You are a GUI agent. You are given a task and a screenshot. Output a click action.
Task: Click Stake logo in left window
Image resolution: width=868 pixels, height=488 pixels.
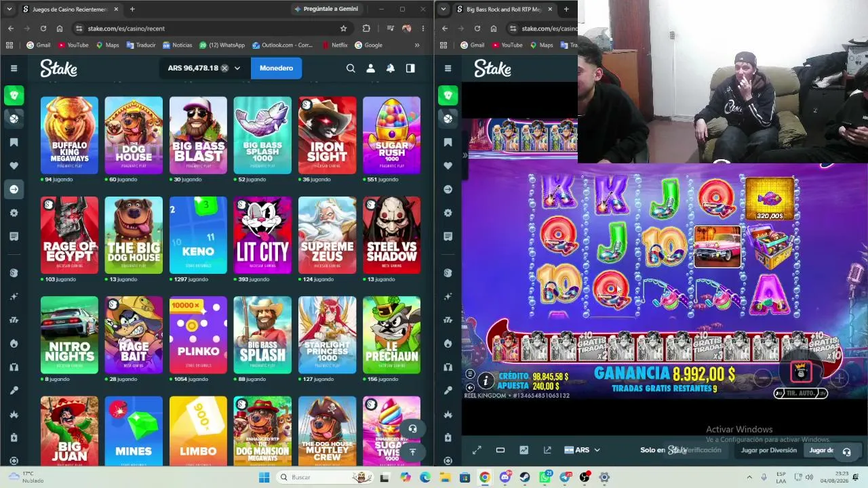[58, 68]
